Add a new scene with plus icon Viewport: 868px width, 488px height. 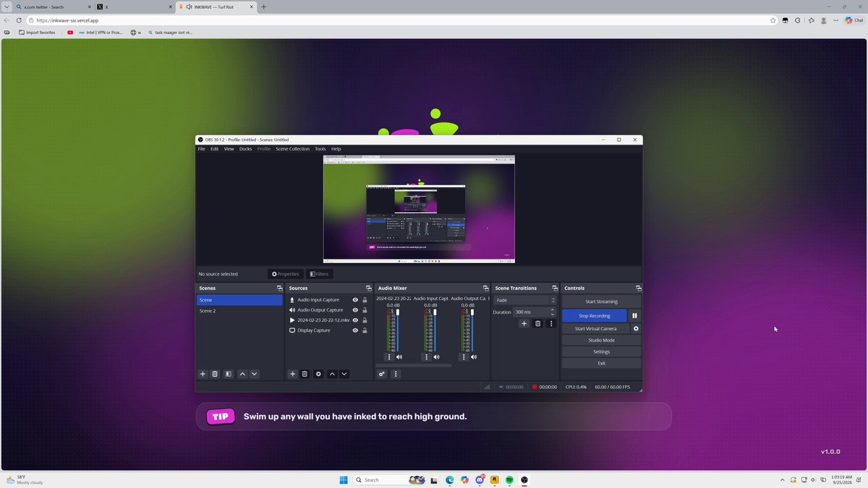point(203,374)
